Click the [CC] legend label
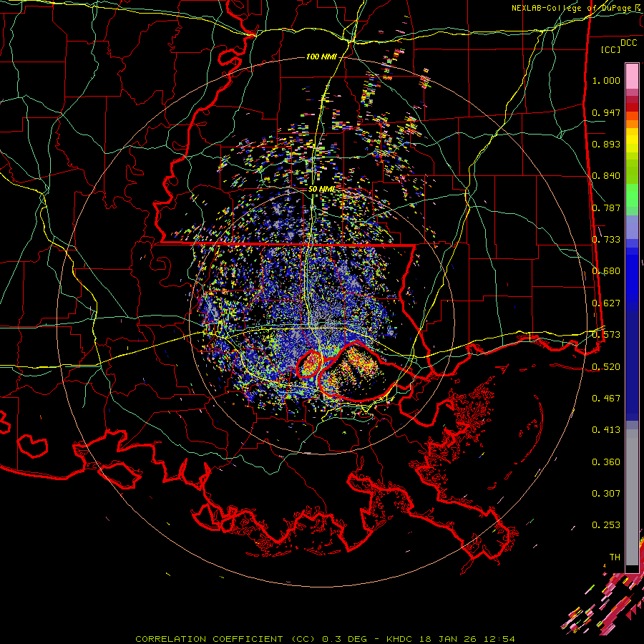This screenshot has width=644, height=644. click(610, 49)
